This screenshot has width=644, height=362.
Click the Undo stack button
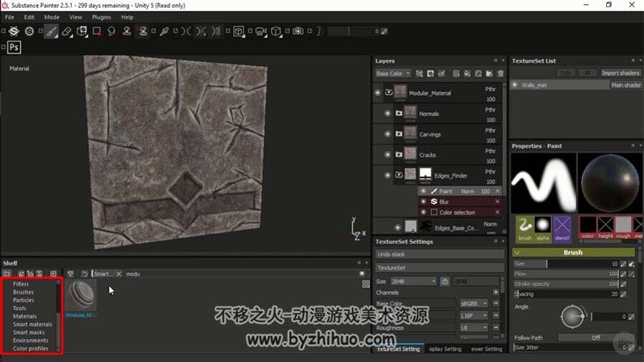[x=439, y=255]
